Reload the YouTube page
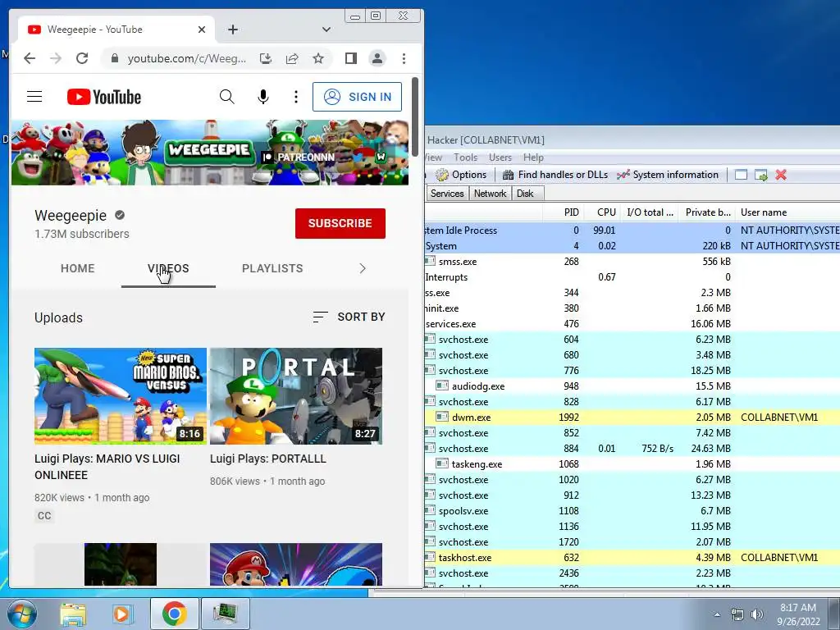Viewport: 840px width, 630px height. point(82,58)
